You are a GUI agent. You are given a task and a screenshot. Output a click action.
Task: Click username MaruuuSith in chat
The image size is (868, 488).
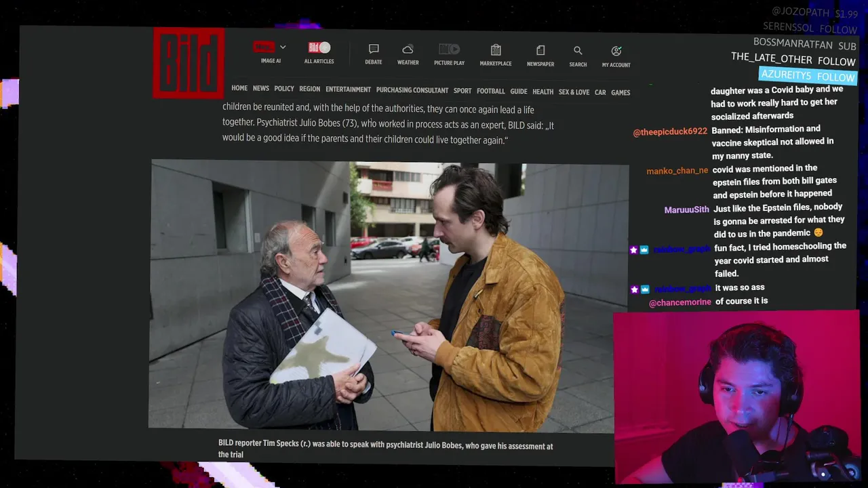pos(686,210)
